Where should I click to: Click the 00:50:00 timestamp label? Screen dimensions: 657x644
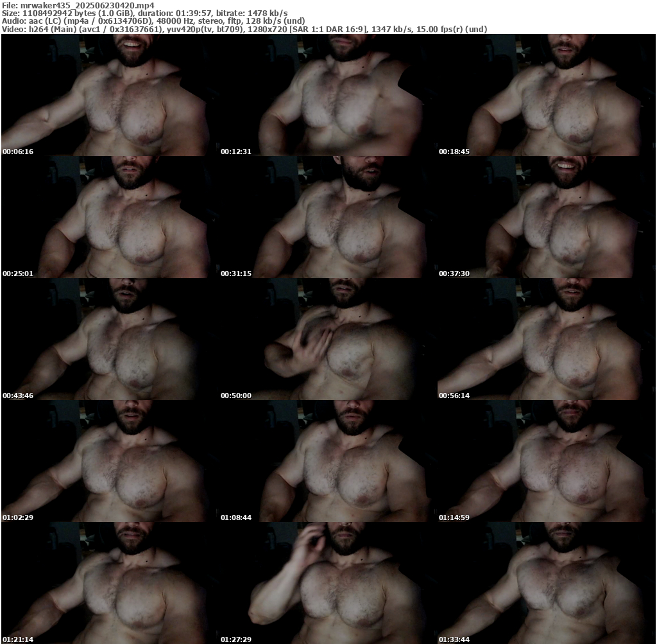(235, 396)
